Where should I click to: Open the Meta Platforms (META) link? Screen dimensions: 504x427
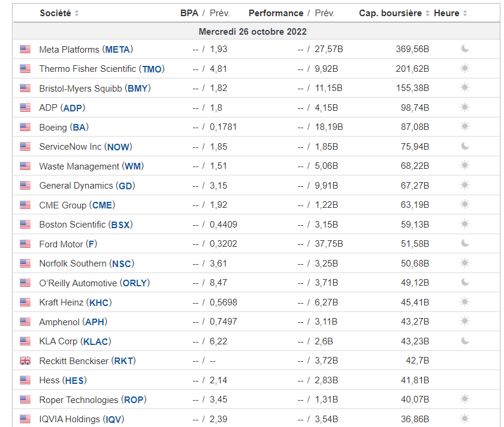point(86,49)
